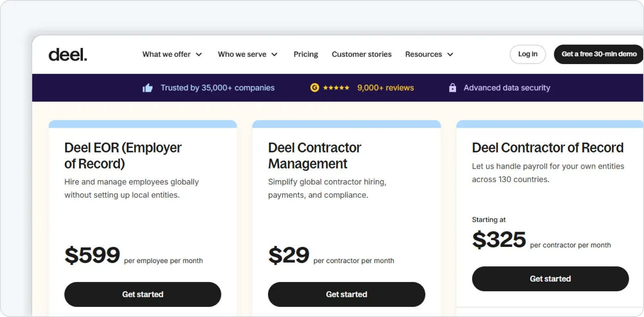Get started with Contractor of Record plan
The image size is (644, 317).
[x=550, y=279]
